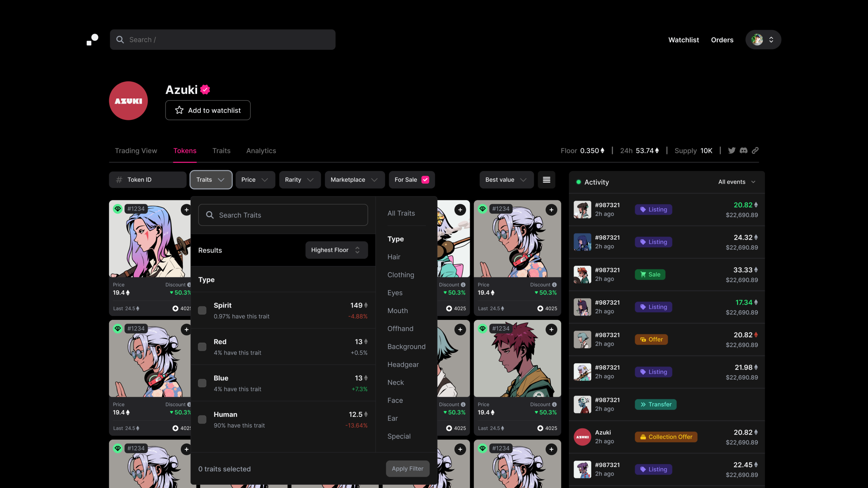The height and width of the screenshot is (488, 868).
Task: Click the Twitter icon in the stats bar
Action: [x=732, y=150]
